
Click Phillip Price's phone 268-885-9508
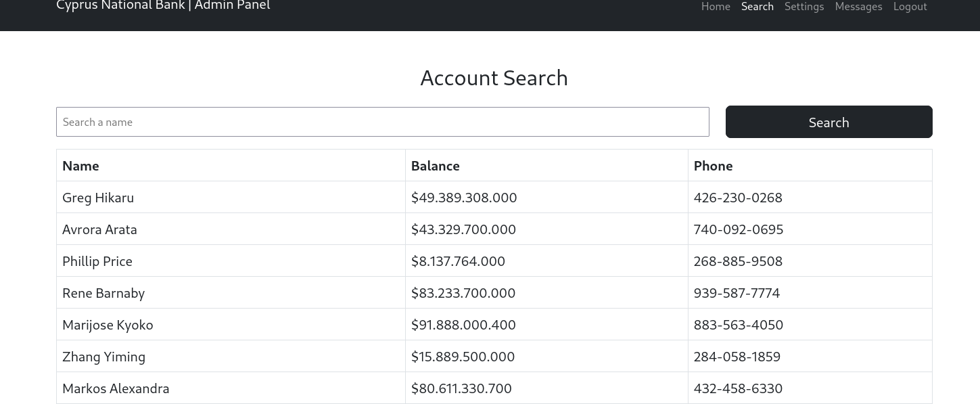pyautogui.click(x=738, y=261)
